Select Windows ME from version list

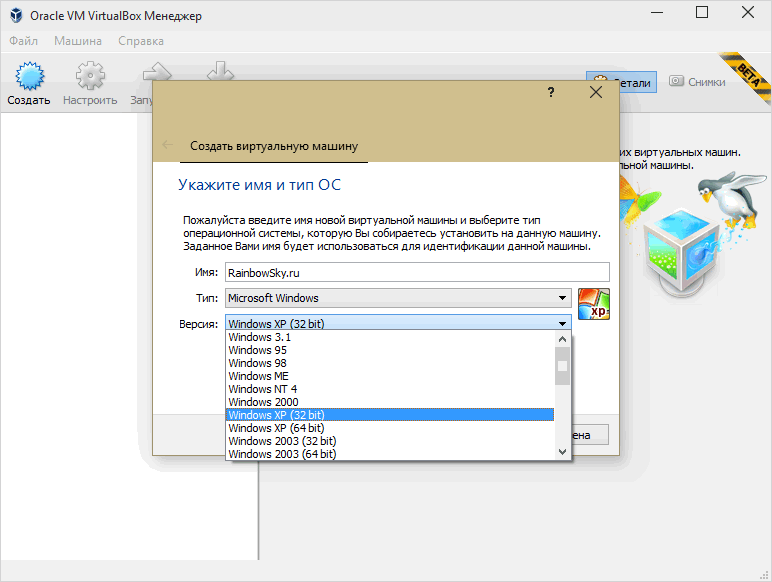tap(390, 376)
